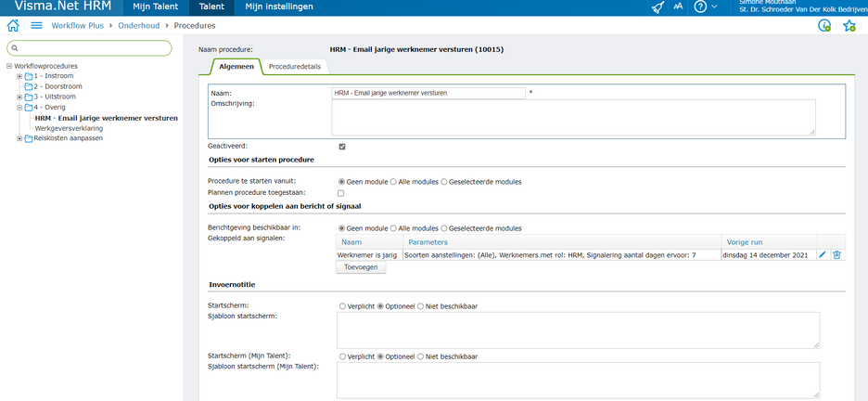This screenshot has width=868, height=401.
Task: Open the 'Mijn instellingen' top menu
Action: 279,6
